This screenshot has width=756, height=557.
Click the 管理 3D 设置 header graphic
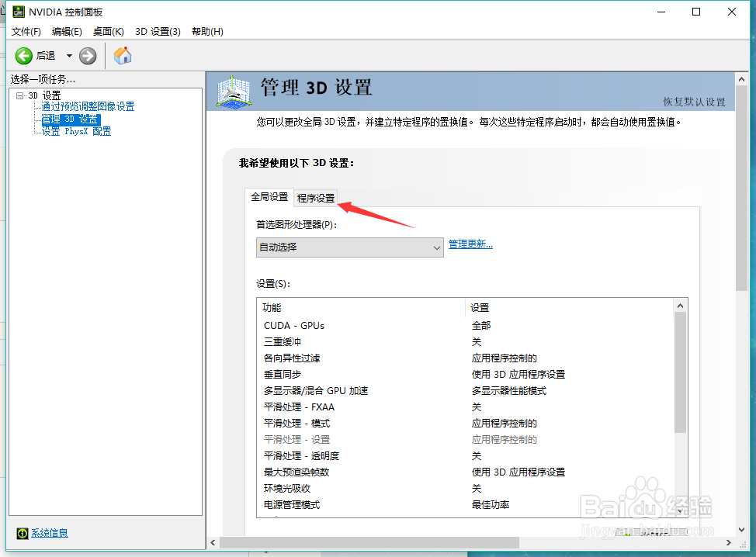coord(234,91)
